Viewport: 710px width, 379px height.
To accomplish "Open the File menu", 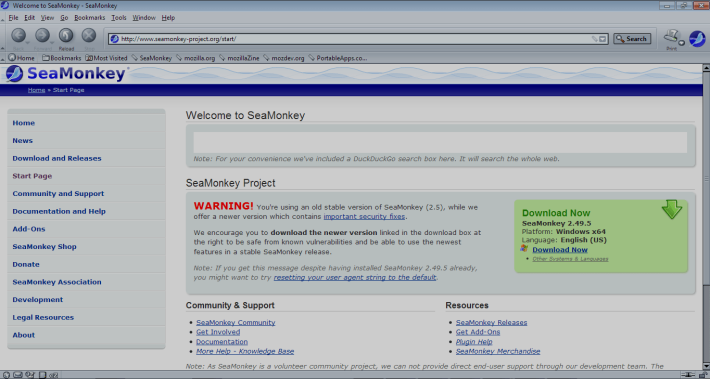I will 14,18.
